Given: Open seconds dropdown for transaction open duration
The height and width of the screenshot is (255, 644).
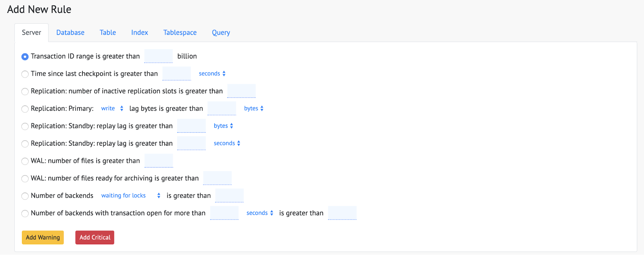Looking at the screenshot, I should point(260,213).
